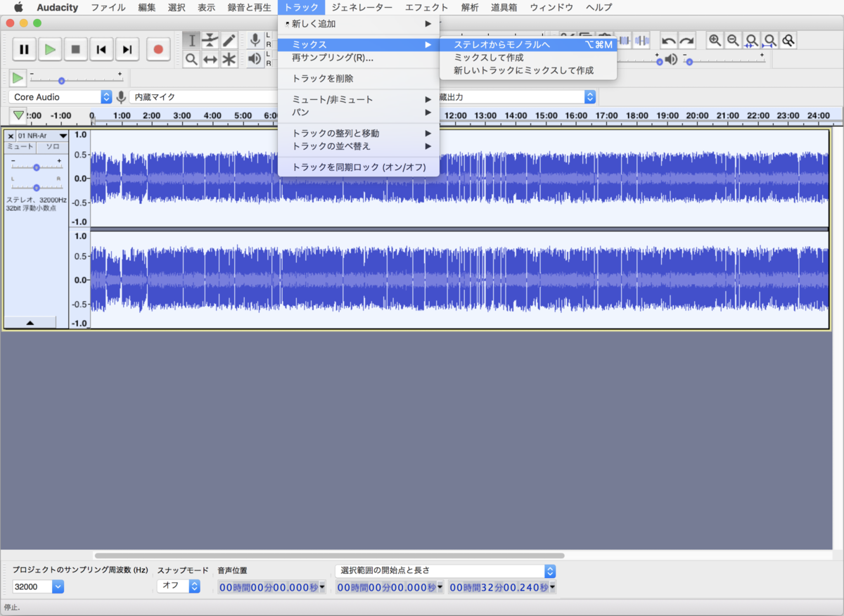Screen dimensions: 844x616
Task: Start playback with the large green Play button
Action: coord(50,49)
